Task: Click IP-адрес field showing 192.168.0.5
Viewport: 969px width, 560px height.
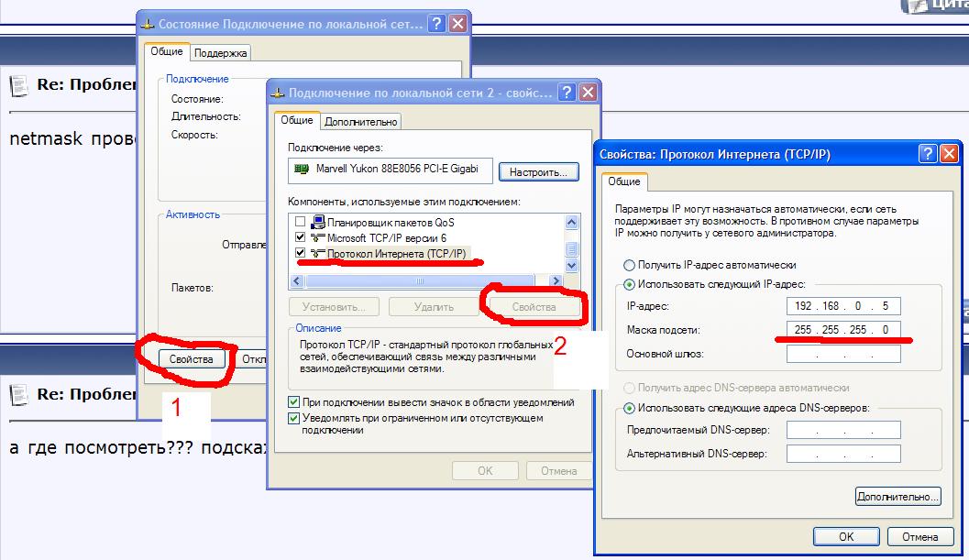Action: [843, 306]
